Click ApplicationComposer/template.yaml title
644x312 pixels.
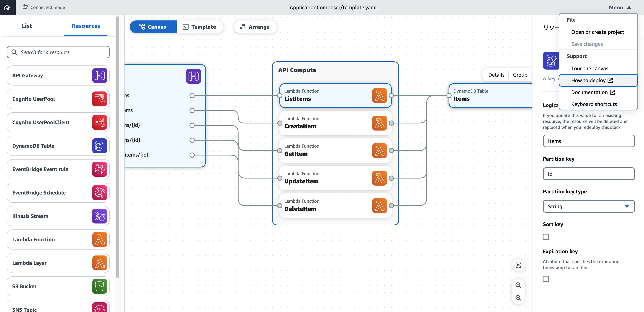[333, 7]
